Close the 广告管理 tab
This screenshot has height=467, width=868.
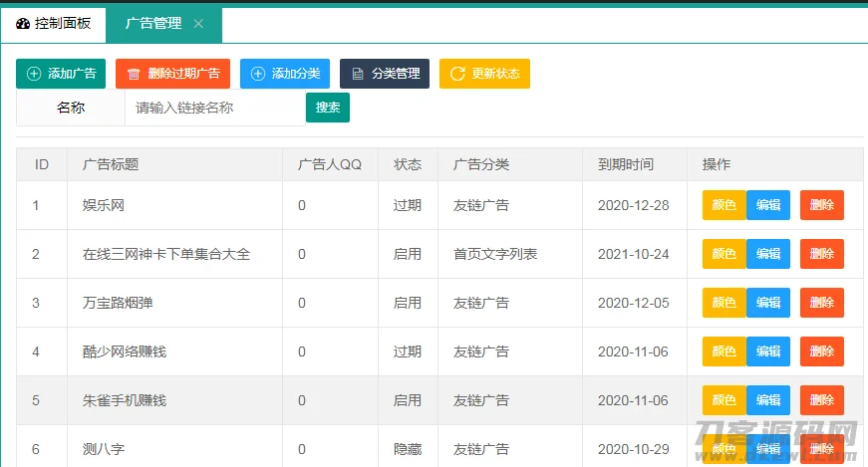(x=198, y=24)
